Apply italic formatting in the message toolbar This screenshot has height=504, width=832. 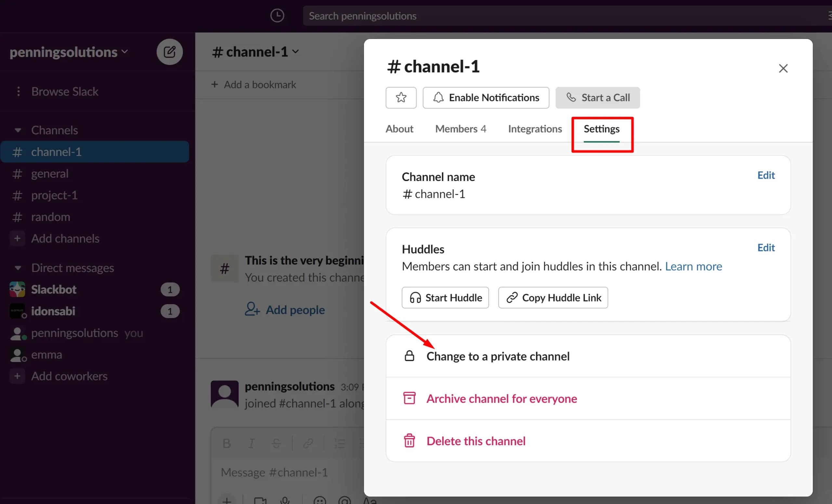[x=252, y=443]
